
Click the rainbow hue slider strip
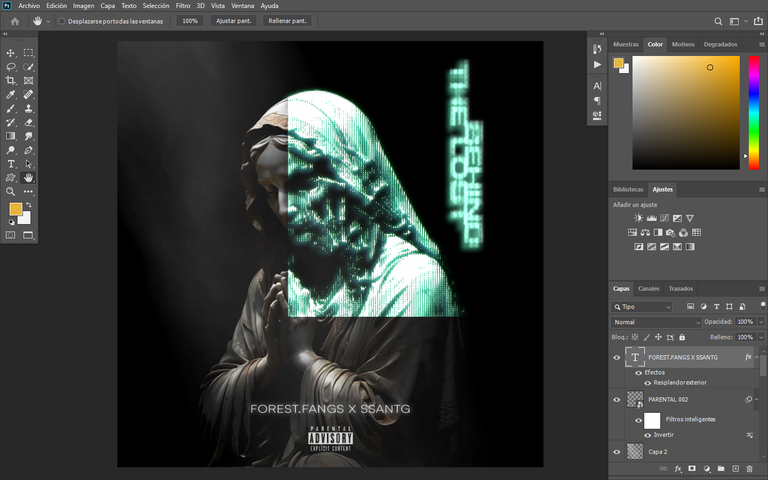[x=753, y=110]
